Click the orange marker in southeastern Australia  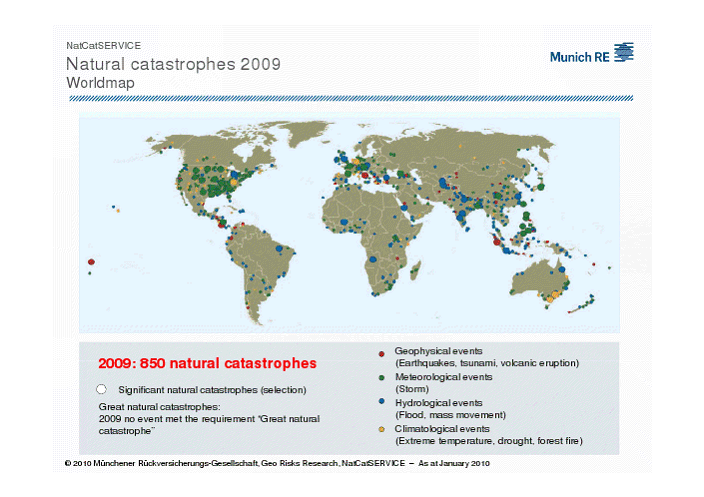(549, 296)
